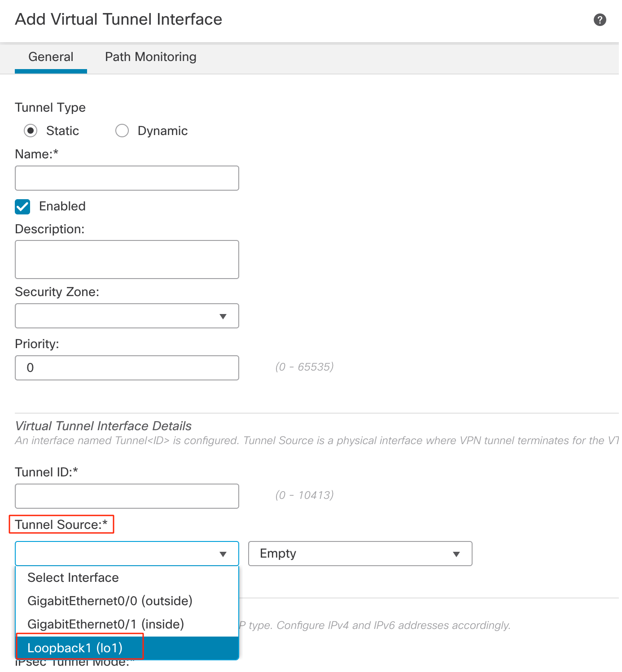Open the Empty dropdown next to Tunnel Source
Screen dimensions: 622x672
[x=360, y=554]
